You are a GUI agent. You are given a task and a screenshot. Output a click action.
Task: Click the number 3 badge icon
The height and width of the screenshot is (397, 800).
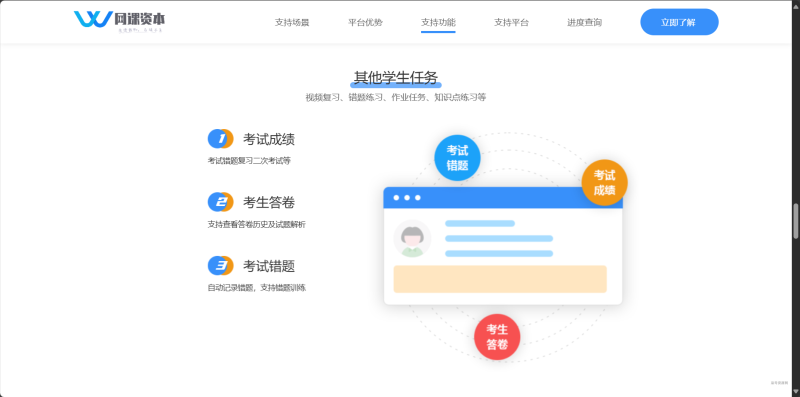(220, 265)
